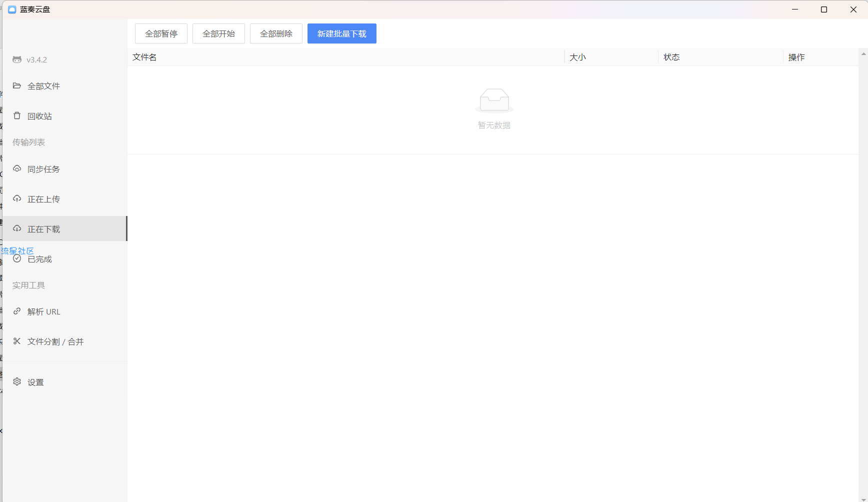Open 全部文件 in the sidebar

65,86
